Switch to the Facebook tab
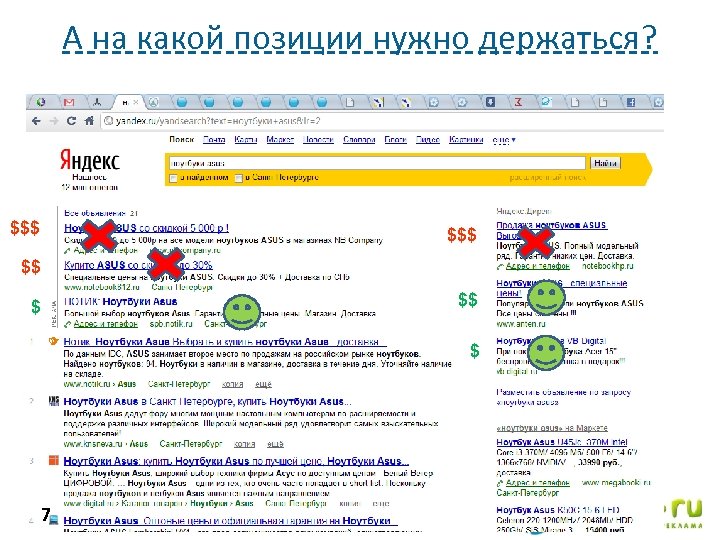Image resolution: width=720 pixels, height=540 pixels. pyautogui.click(x=630, y=102)
